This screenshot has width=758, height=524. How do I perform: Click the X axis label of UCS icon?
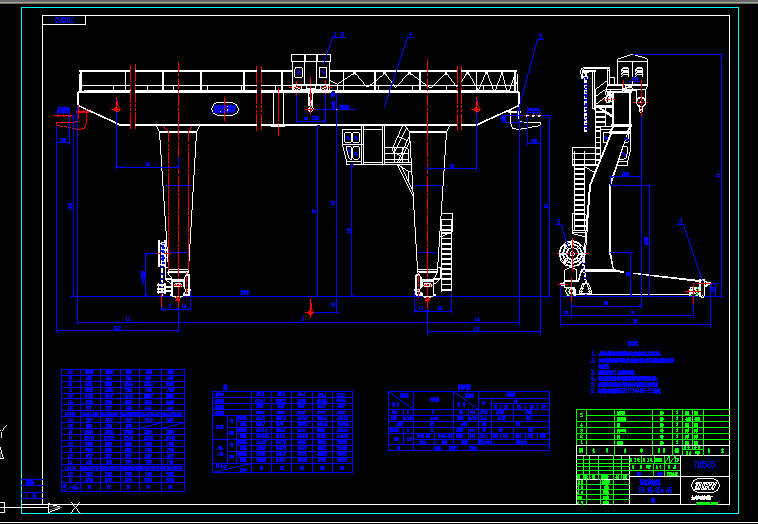tap(74, 509)
